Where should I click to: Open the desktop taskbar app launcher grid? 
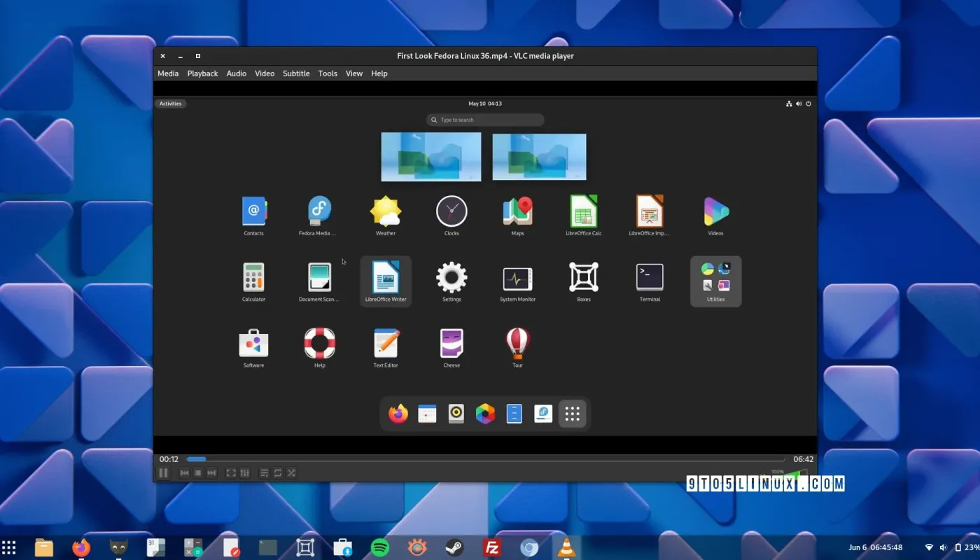pyautogui.click(x=9, y=547)
